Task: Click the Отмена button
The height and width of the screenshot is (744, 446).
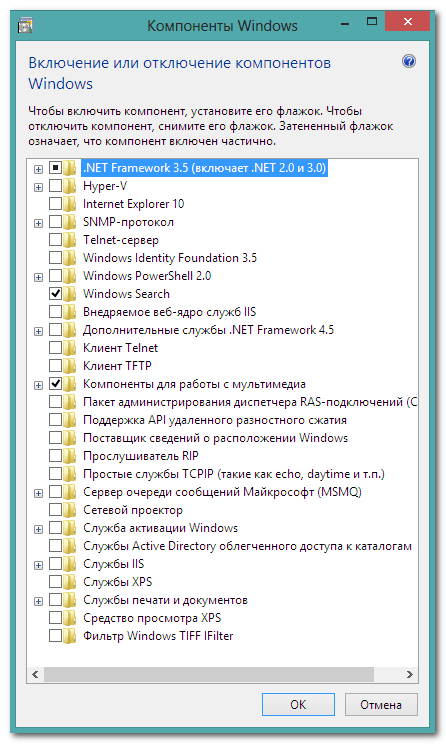Action: click(x=381, y=704)
